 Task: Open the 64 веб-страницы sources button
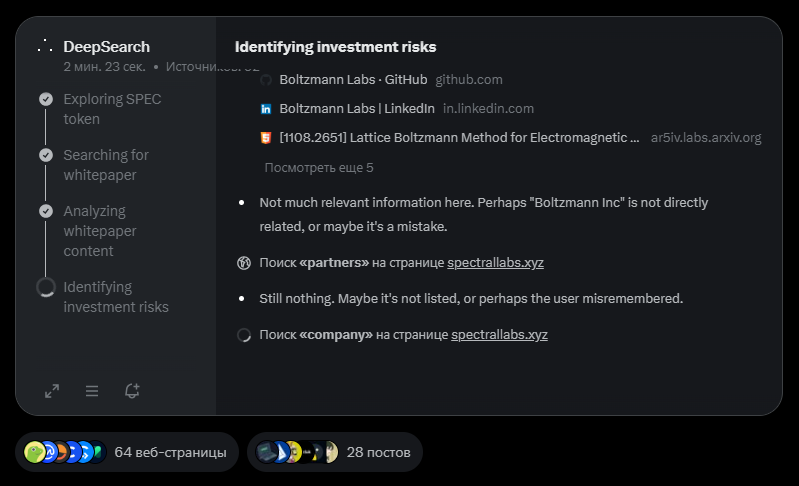127,452
